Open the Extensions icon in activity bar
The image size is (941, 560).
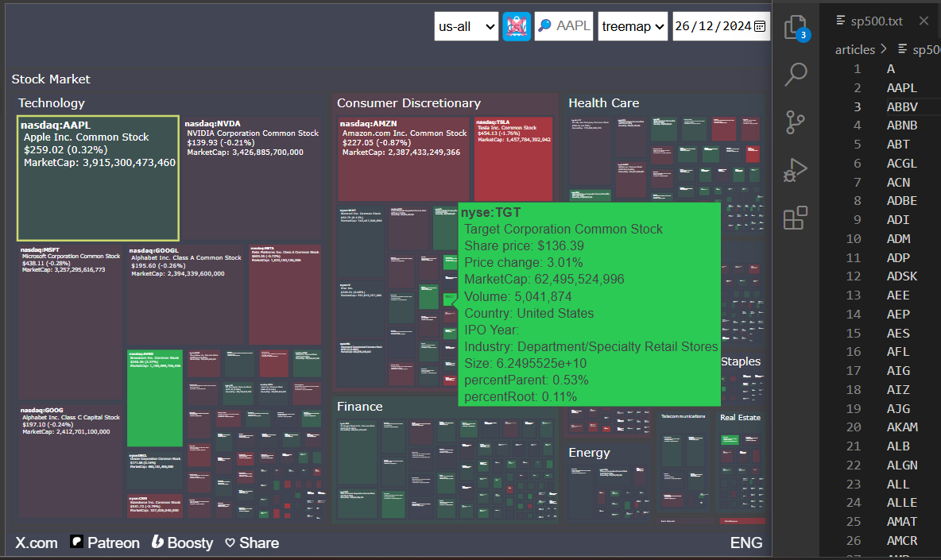pos(796,218)
